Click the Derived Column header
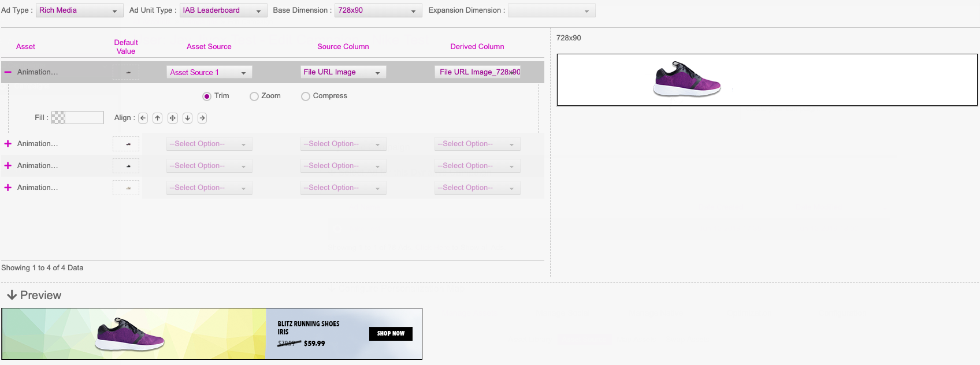Screen dimensions: 980x365 pyautogui.click(x=477, y=47)
